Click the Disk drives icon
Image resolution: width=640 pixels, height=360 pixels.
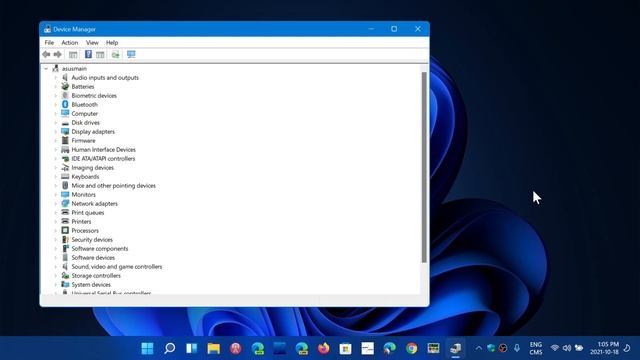point(65,122)
